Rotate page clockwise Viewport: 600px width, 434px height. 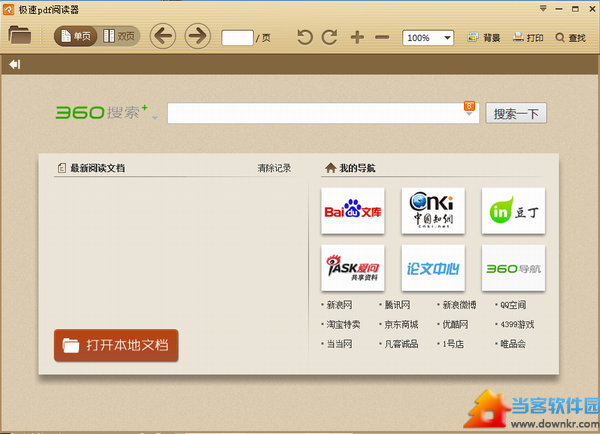click(329, 37)
